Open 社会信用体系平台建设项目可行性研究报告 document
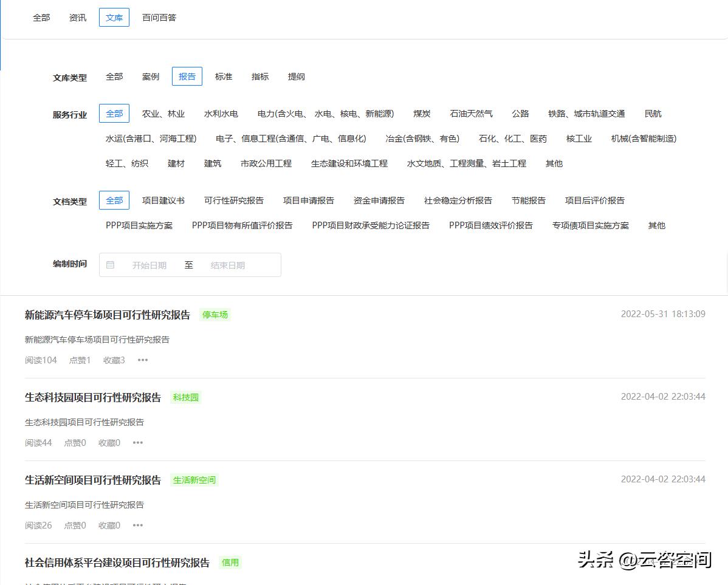 [x=117, y=563]
